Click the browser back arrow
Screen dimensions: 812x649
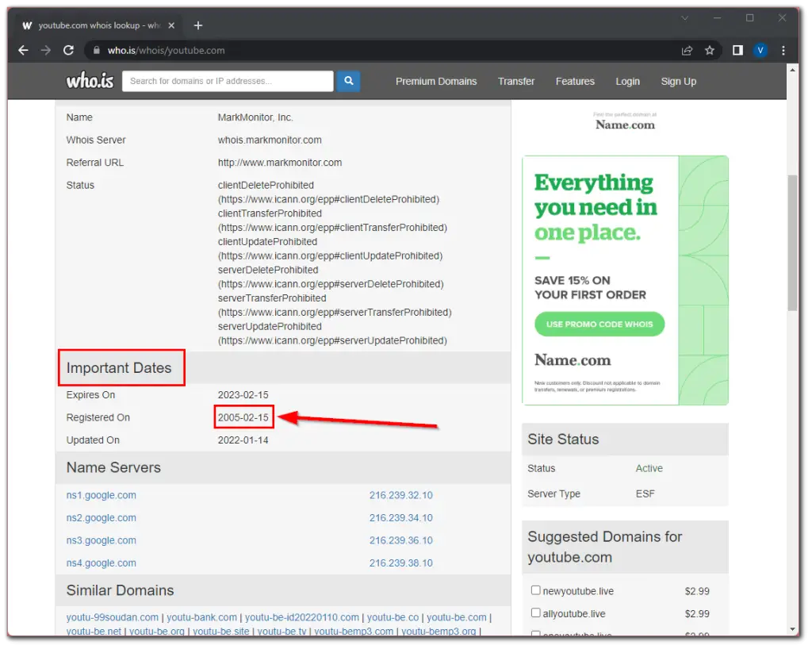point(23,50)
